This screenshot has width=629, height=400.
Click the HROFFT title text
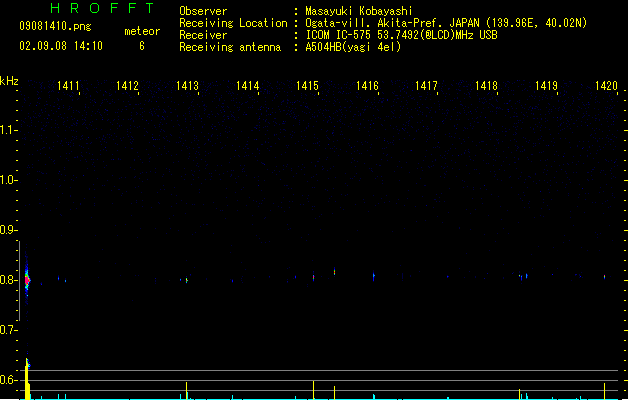(x=102, y=8)
